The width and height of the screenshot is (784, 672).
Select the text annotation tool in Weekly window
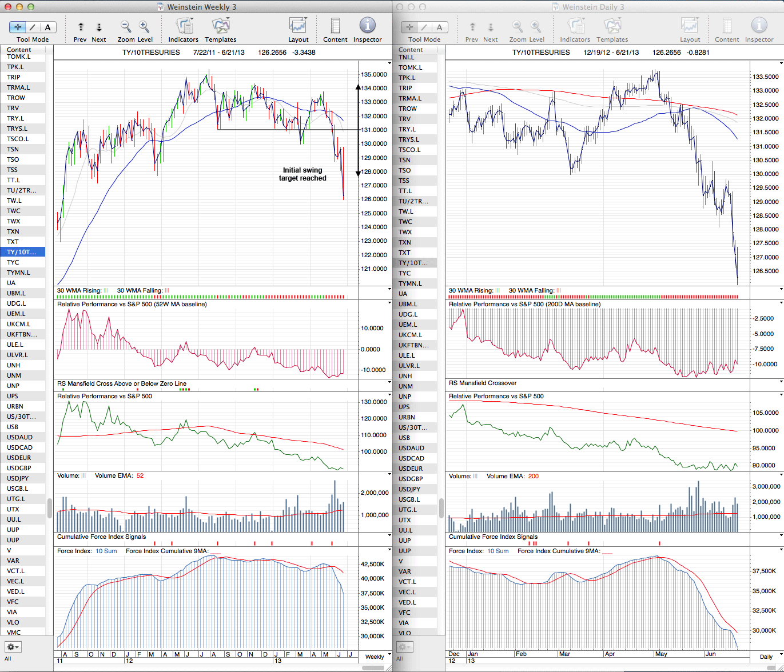(47, 27)
